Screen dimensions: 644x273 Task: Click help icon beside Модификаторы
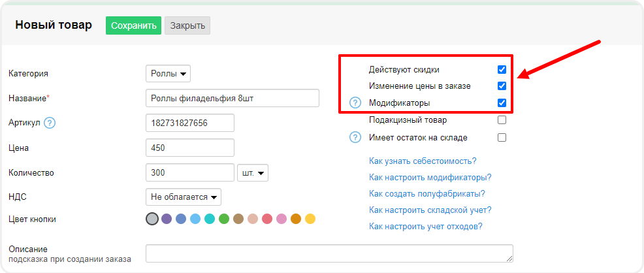tap(355, 103)
